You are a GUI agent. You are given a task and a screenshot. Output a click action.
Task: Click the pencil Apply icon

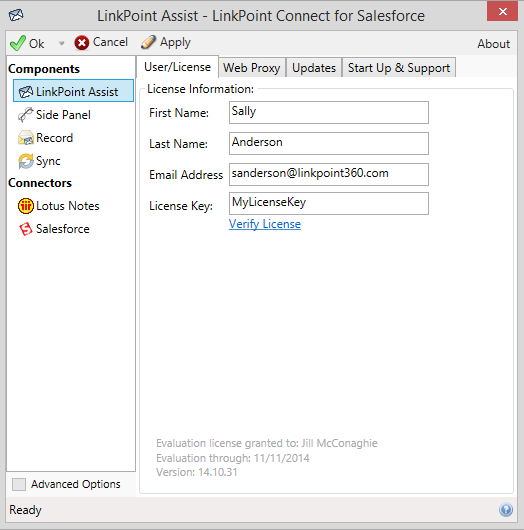tap(149, 42)
